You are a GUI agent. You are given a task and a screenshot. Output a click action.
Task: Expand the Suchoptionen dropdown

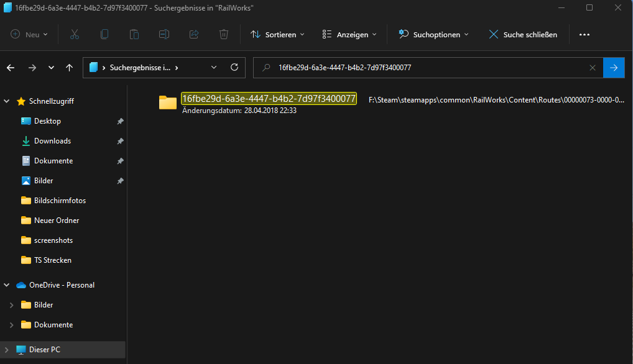click(433, 35)
